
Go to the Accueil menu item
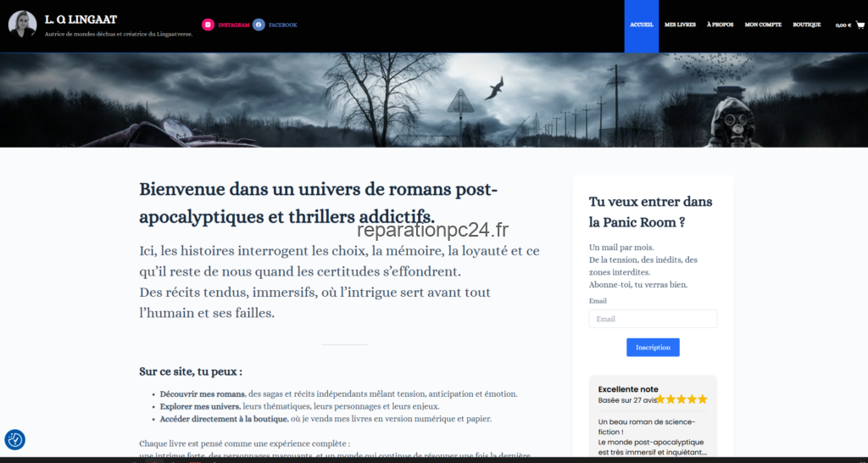tap(642, 25)
